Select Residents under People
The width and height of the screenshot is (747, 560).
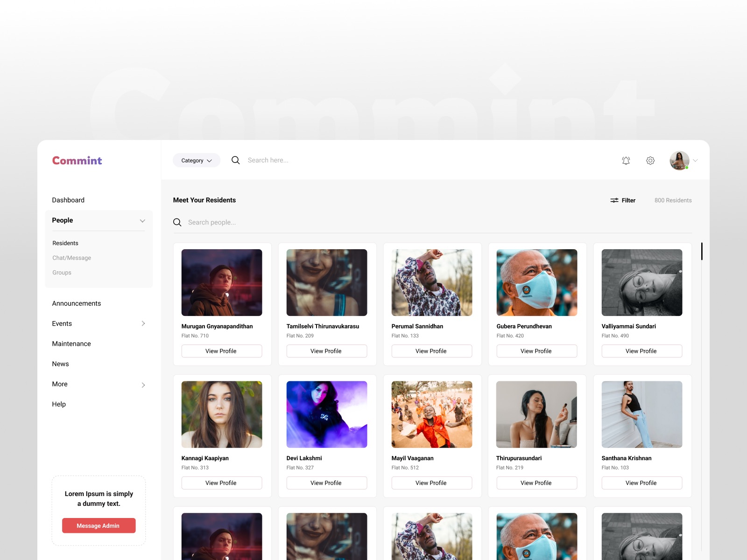(x=65, y=243)
